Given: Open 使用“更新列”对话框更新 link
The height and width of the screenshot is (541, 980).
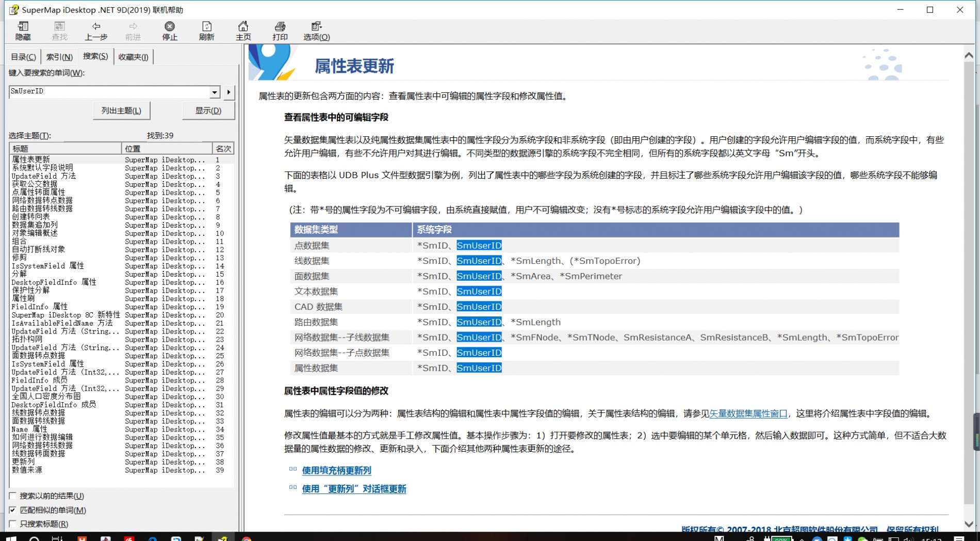Looking at the screenshot, I should coord(354,489).
